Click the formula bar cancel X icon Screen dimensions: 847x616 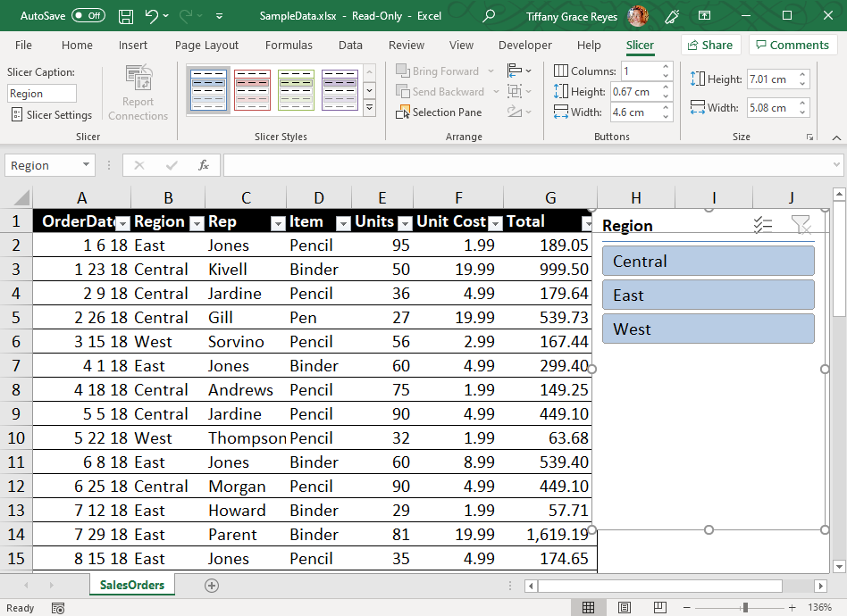[138, 165]
